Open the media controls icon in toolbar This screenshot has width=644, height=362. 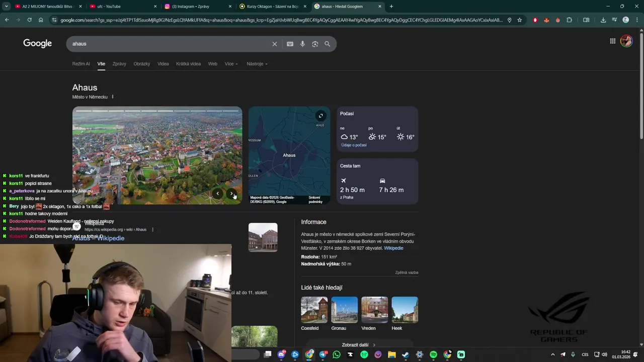pyautogui.click(x=614, y=20)
